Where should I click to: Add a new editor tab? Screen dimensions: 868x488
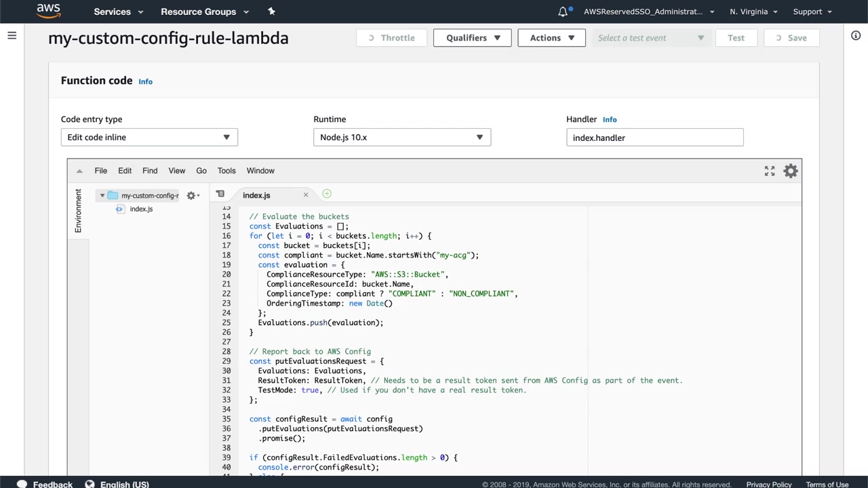pyautogui.click(x=327, y=194)
